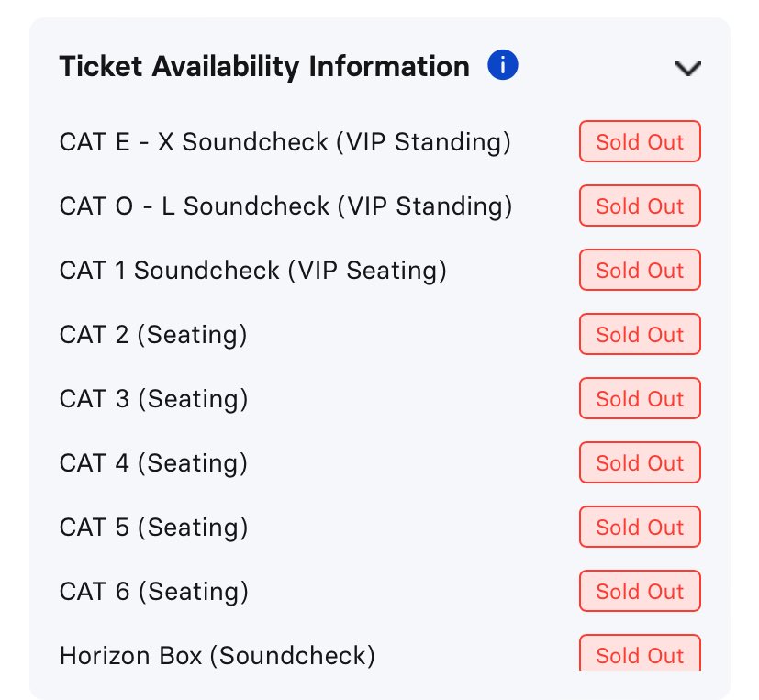Click Sold Out badge for CAT 3 Seating
The image size is (759, 700).
tap(640, 399)
